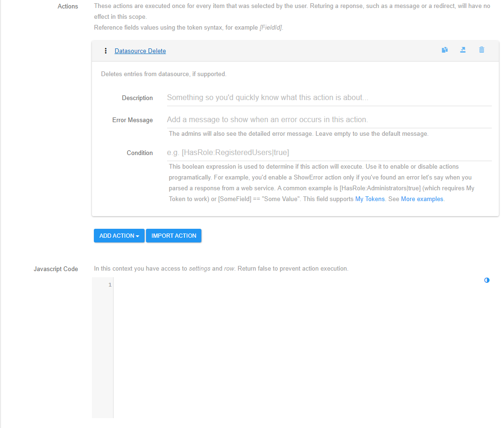Open the My Tokens link
The width and height of the screenshot is (504, 428).
click(x=370, y=199)
